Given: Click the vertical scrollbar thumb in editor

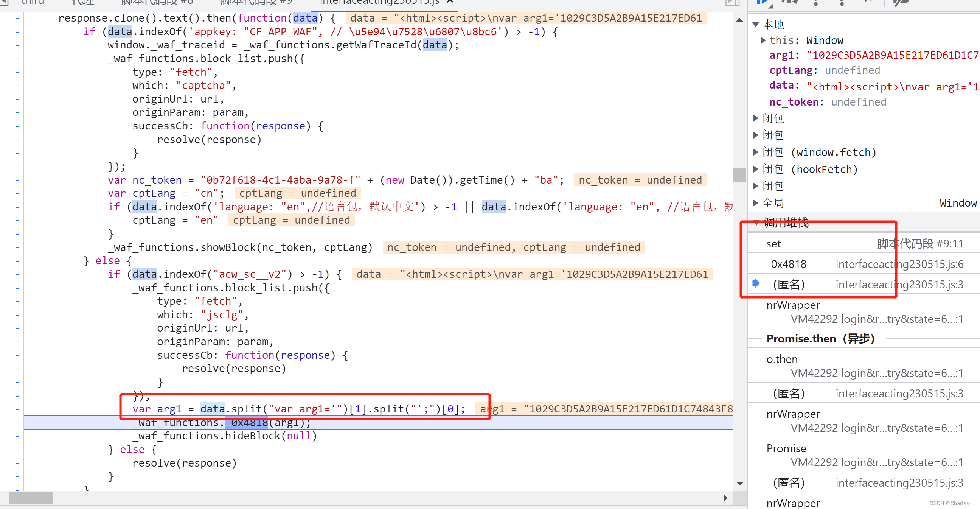Looking at the screenshot, I should point(739,175).
